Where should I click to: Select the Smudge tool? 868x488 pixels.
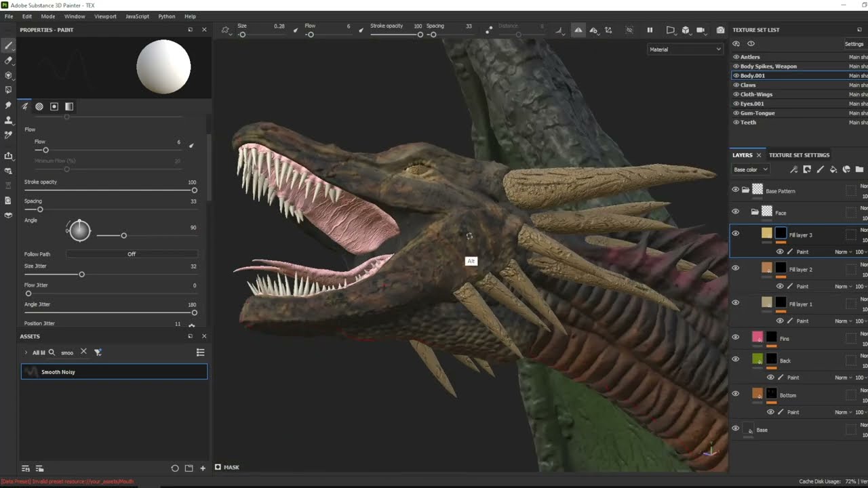(x=8, y=105)
